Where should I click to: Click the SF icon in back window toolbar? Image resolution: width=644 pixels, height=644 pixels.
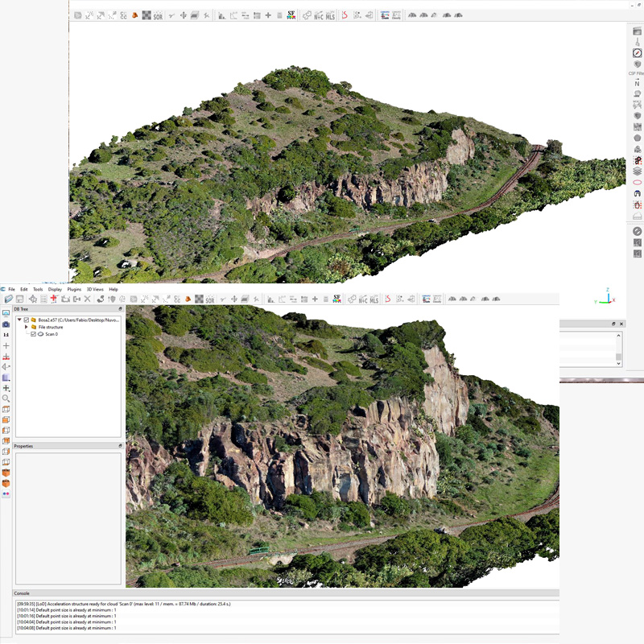tap(291, 15)
